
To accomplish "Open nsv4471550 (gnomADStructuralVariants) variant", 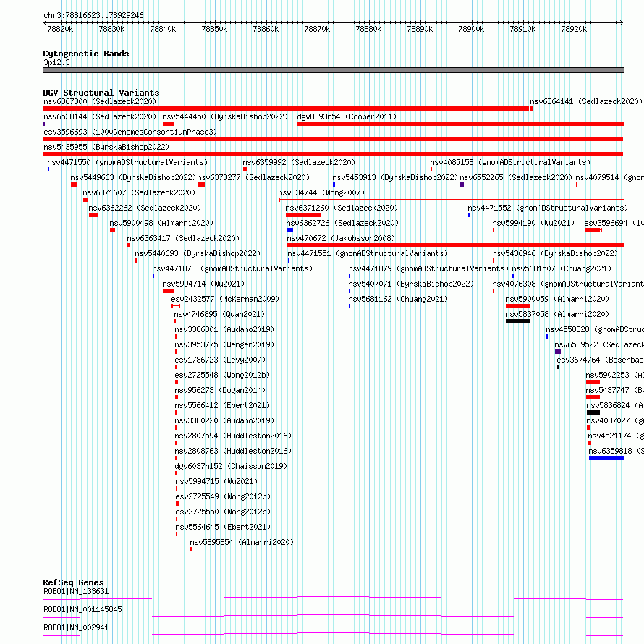I will [127, 162].
